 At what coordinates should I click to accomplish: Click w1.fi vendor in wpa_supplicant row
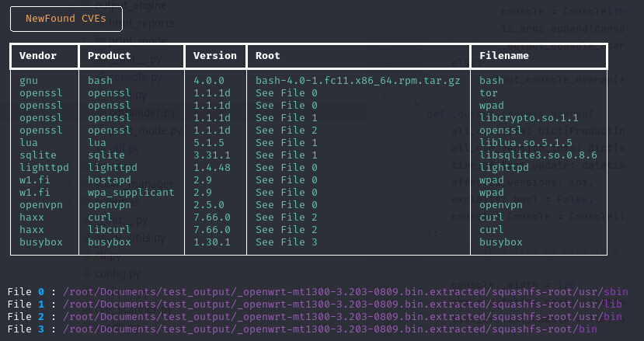35,193
